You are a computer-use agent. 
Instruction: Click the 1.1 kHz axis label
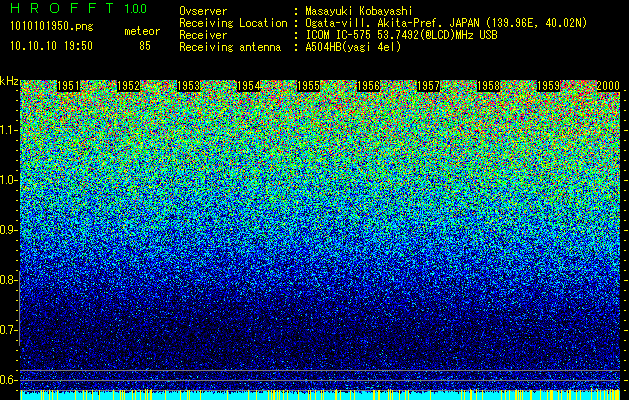(8, 130)
